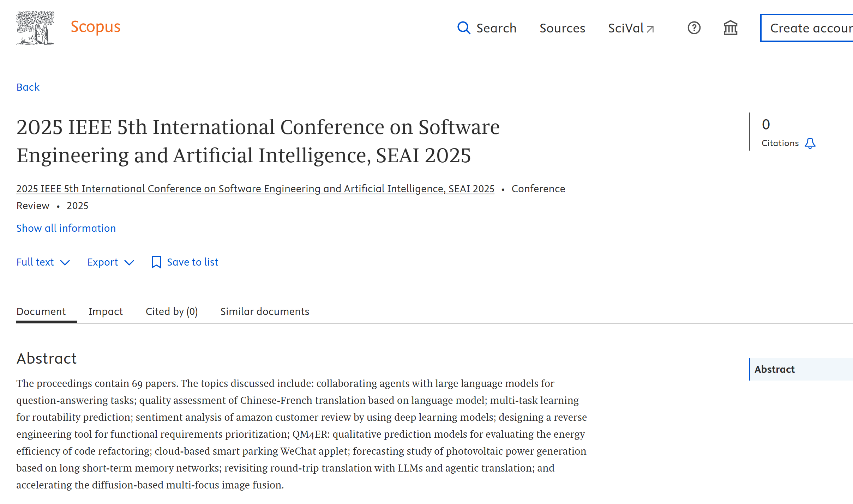Viewport: 853px width, 504px height.
Task: Open the Export dropdown menu
Action: (x=110, y=262)
